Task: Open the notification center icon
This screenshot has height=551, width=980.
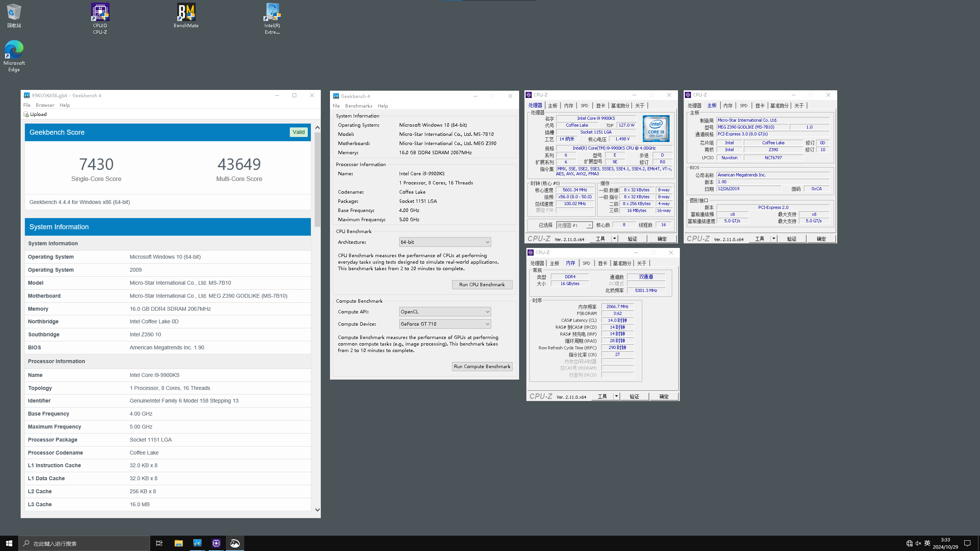Action: coord(967,543)
